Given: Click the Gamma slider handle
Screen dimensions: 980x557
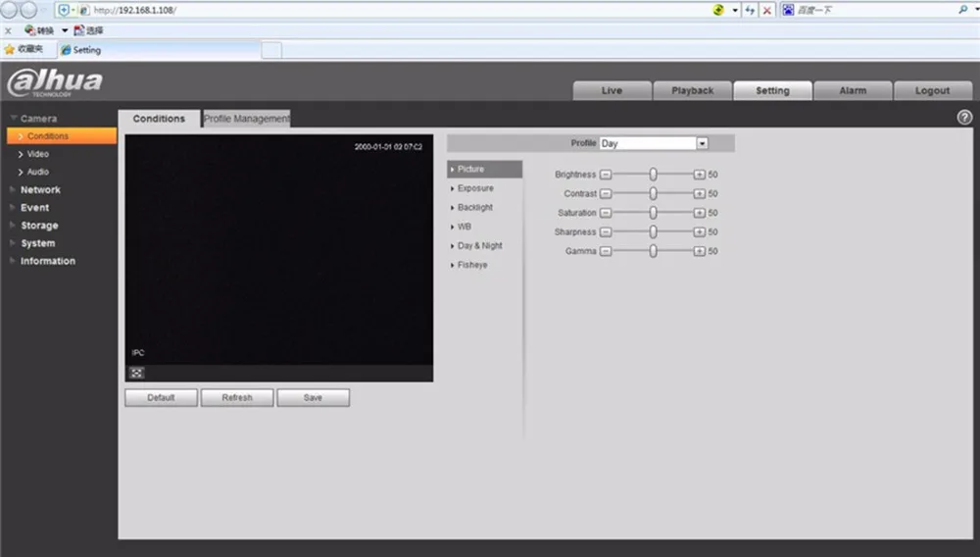Looking at the screenshot, I should point(653,251).
